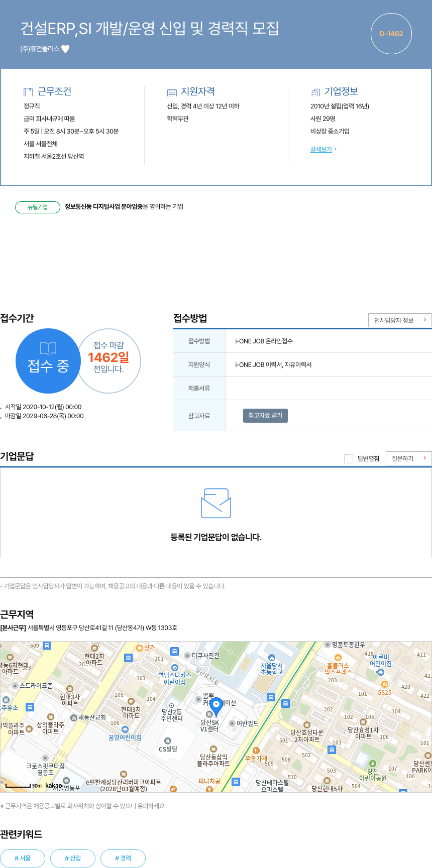Click the 접수 중 status circle
Viewport: 432px width, 868px height.
[48, 361]
